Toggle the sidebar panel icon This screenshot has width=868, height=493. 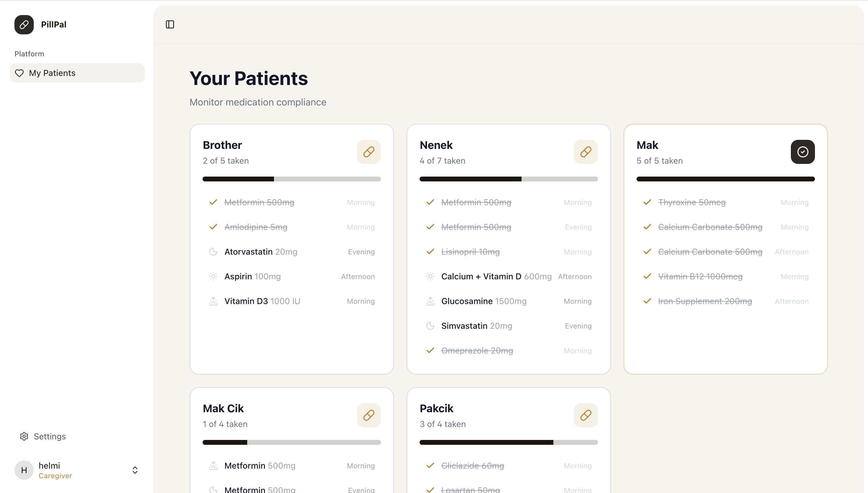pyautogui.click(x=170, y=24)
